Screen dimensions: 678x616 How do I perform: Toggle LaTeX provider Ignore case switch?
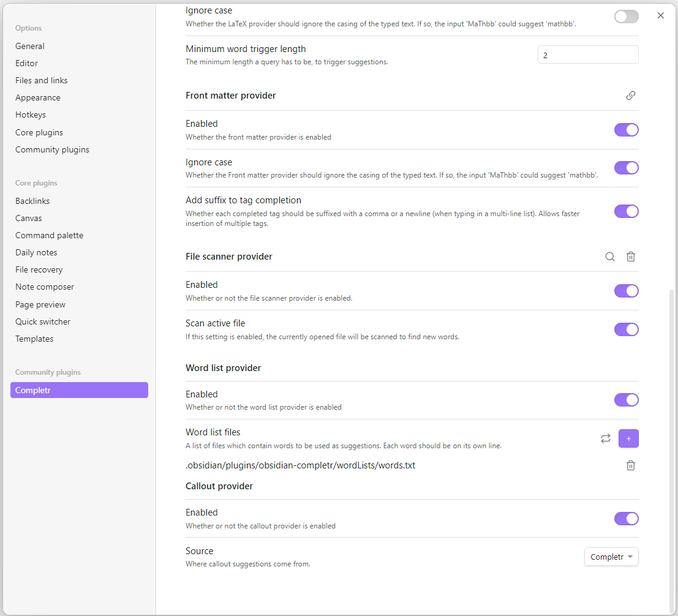click(626, 17)
